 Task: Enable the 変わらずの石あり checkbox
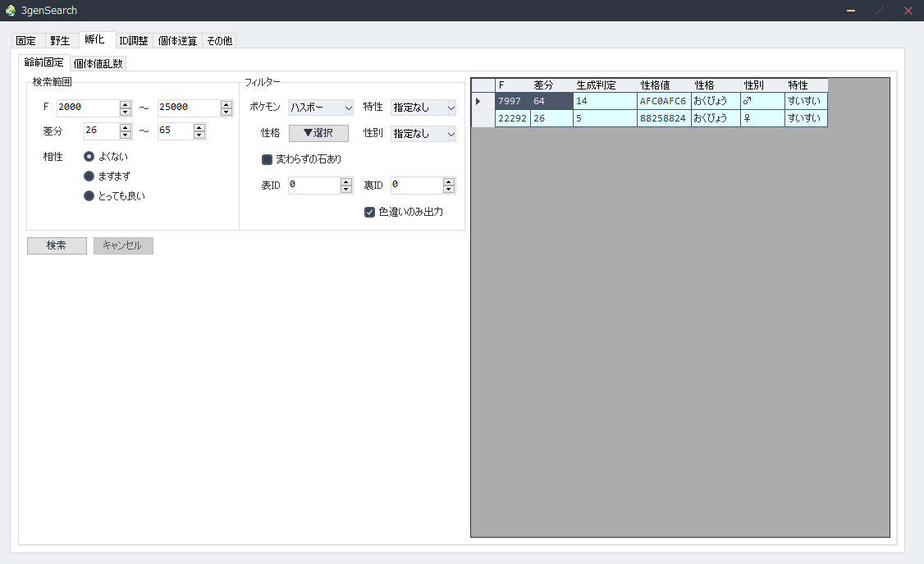click(267, 159)
